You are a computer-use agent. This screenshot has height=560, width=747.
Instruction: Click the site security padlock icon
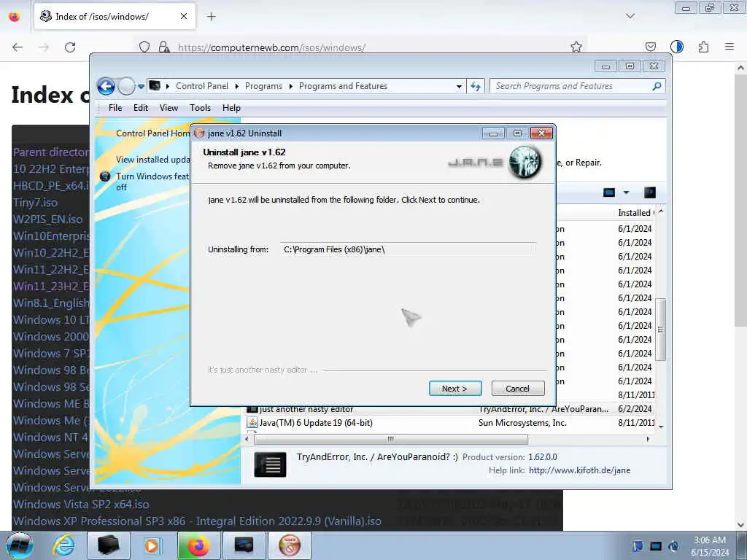164,47
